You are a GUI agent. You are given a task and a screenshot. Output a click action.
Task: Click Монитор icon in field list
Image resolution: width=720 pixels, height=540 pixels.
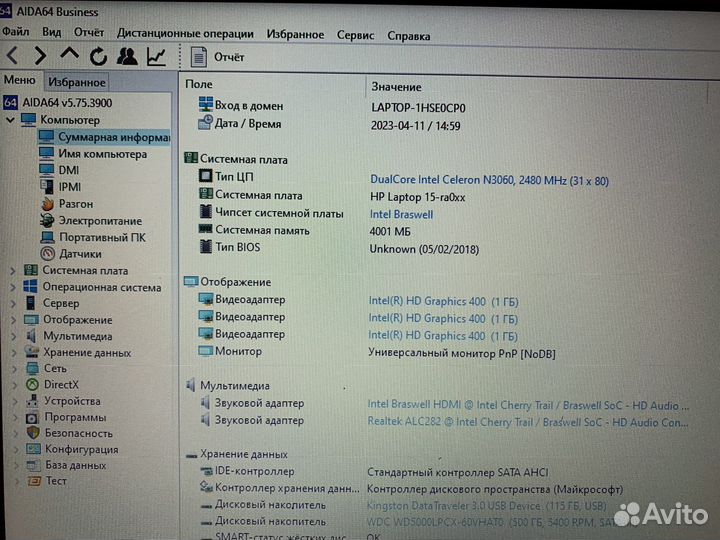click(205, 351)
